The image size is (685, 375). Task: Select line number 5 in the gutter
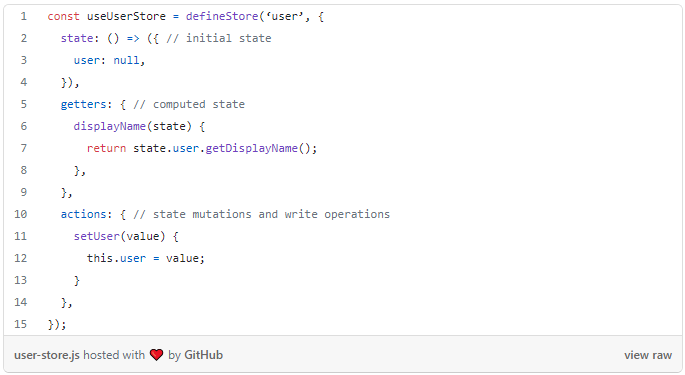(24, 104)
